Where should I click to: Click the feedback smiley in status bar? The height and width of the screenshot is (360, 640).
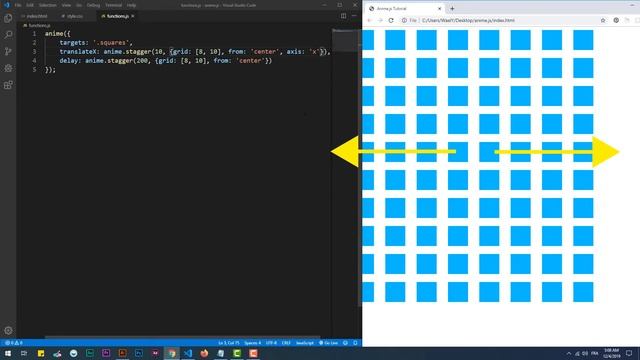345,343
